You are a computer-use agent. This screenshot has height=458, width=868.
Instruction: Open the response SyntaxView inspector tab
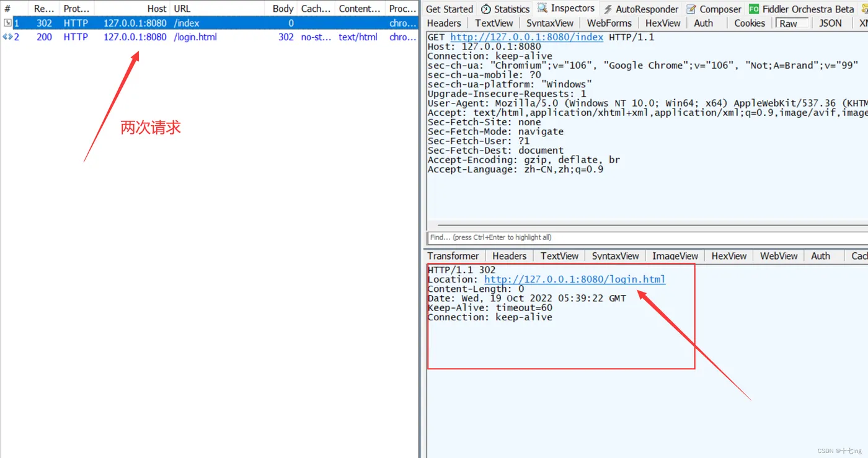point(615,256)
